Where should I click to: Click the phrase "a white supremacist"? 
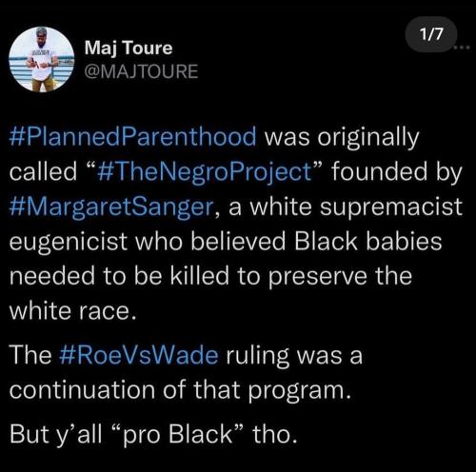345,207
